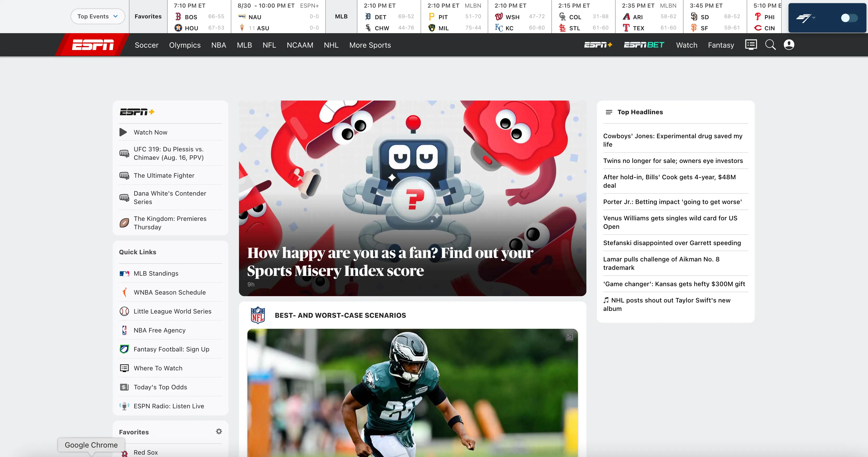Viewport: 868px width, 457px height.
Task: Open the Olympics menu
Action: coord(185,45)
